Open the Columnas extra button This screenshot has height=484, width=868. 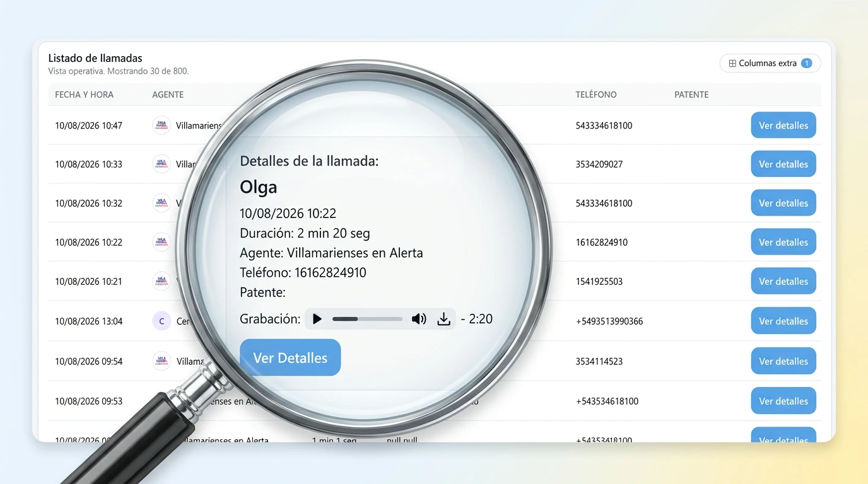770,63
